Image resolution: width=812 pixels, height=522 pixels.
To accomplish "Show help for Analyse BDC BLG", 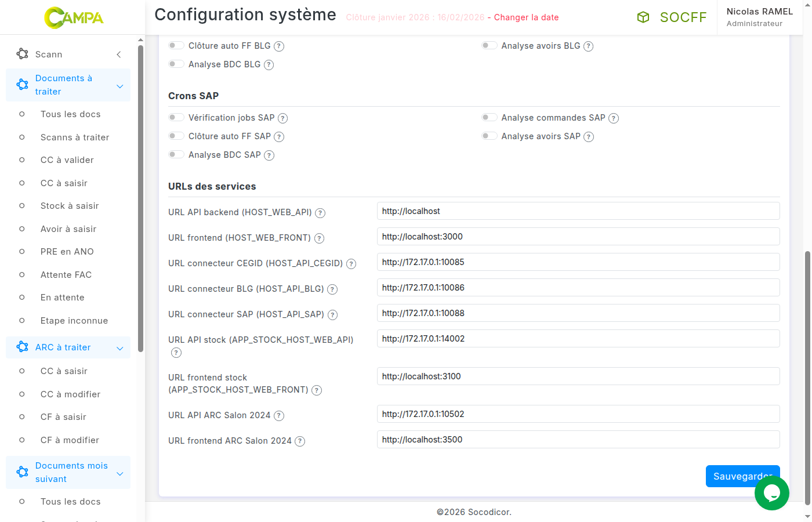I will 269,65.
